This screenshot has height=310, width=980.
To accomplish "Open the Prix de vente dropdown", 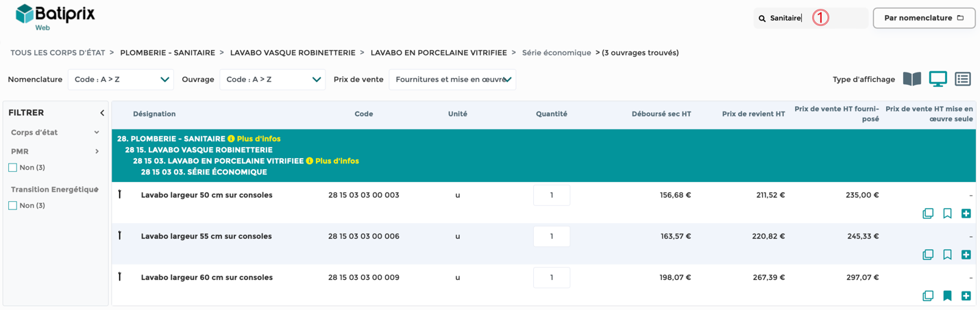I will click(452, 79).
